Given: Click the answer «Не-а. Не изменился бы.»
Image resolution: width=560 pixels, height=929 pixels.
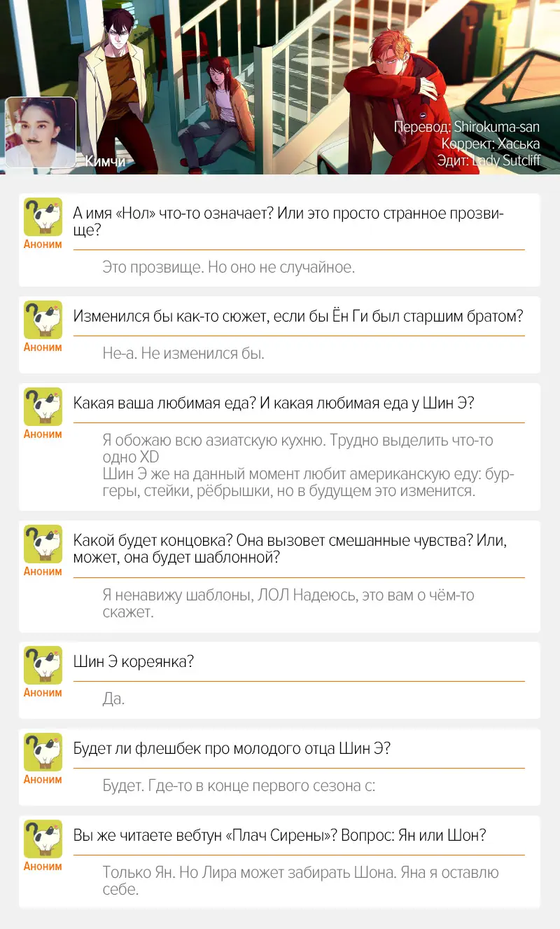Looking at the screenshot, I should click(183, 353).
